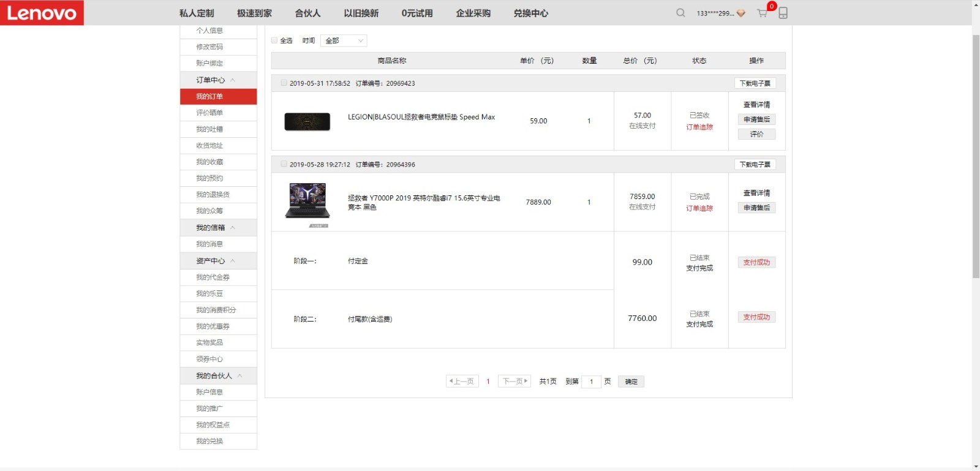This screenshot has height=471, width=980.
Task: Download e-invoice for order 20969423
Action: (x=755, y=83)
